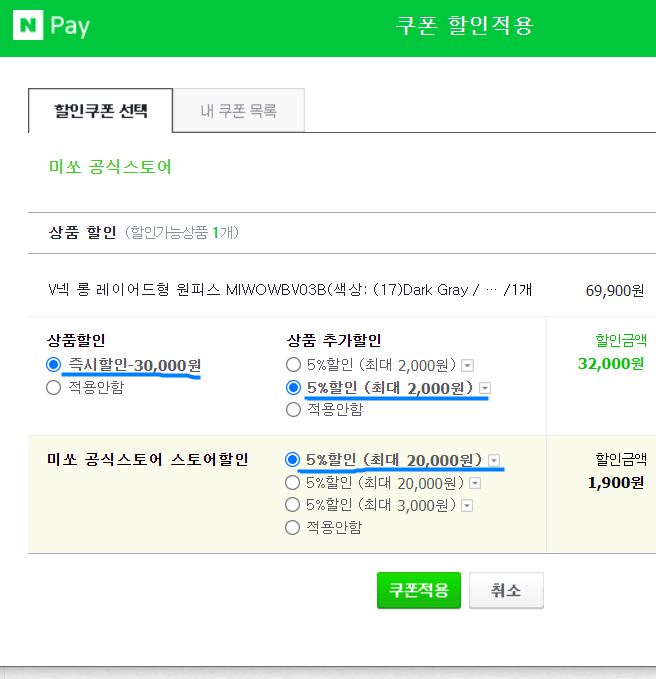Select second store 5%할인 (최대 20,000원) radio
Screen dimensions: 656x679
[293, 482]
